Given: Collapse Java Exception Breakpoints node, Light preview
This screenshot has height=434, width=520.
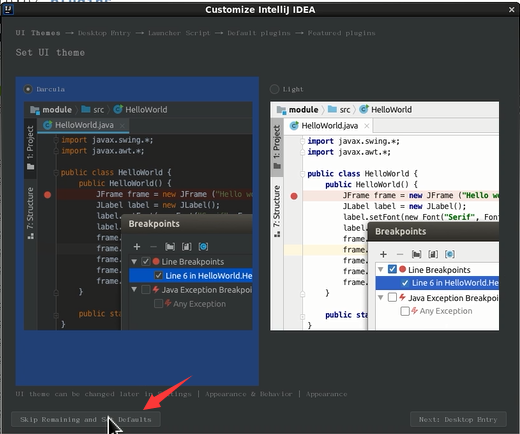Looking at the screenshot, I should coord(381,297).
